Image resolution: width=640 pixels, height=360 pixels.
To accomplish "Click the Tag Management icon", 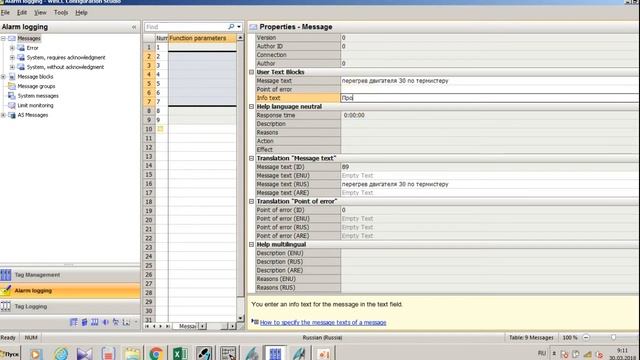I will (6, 275).
